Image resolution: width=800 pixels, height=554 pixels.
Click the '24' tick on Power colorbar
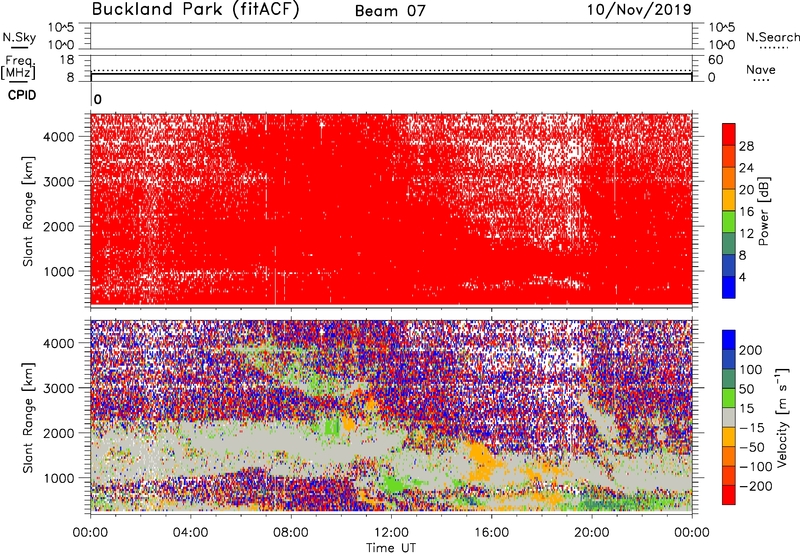click(x=746, y=168)
